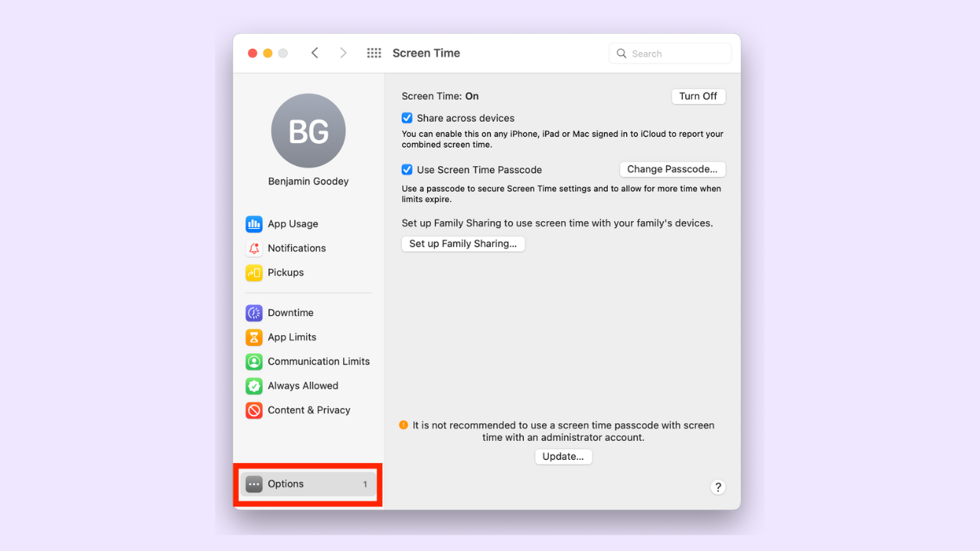Select the Notifications bell icon
The image size is (980, 551).
tap(254, 249)
